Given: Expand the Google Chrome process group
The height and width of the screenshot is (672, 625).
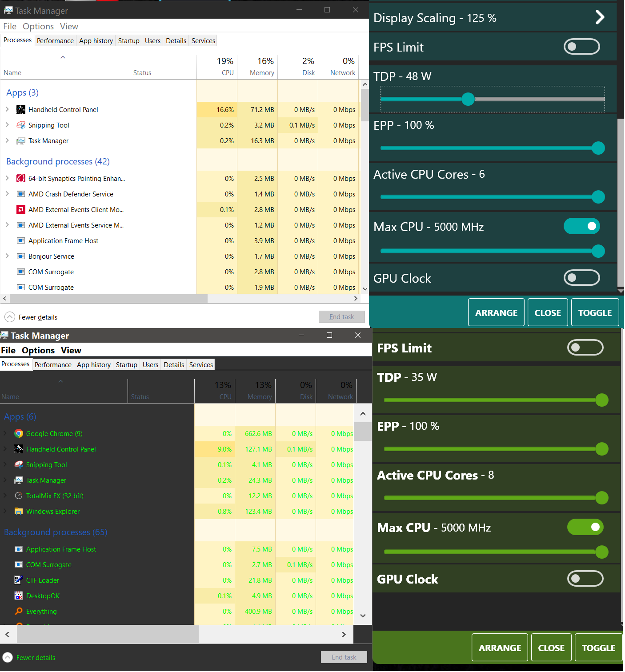Looking at the screenshot, I should click(6, 433).
